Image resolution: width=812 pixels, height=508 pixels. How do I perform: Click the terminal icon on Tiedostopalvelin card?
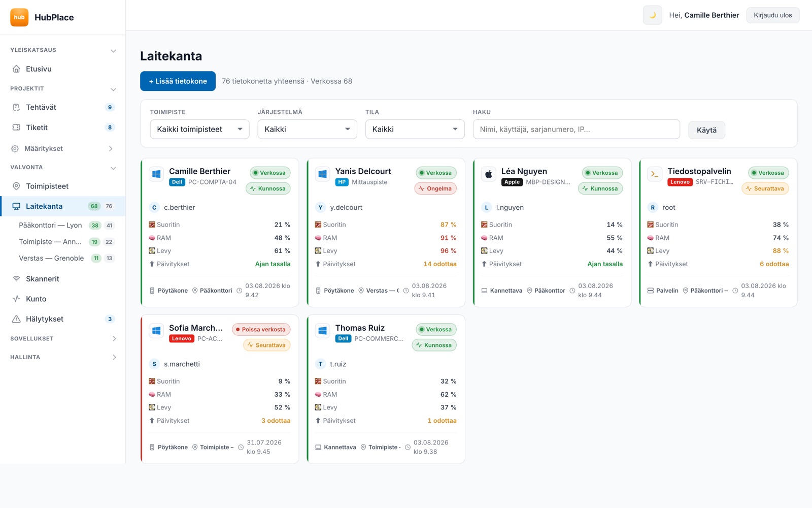pos(655,174)
